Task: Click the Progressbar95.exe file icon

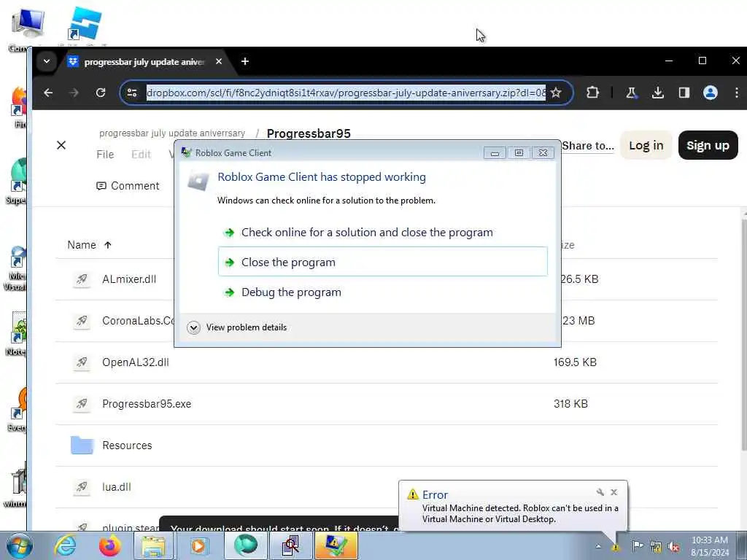Action: 82,404
